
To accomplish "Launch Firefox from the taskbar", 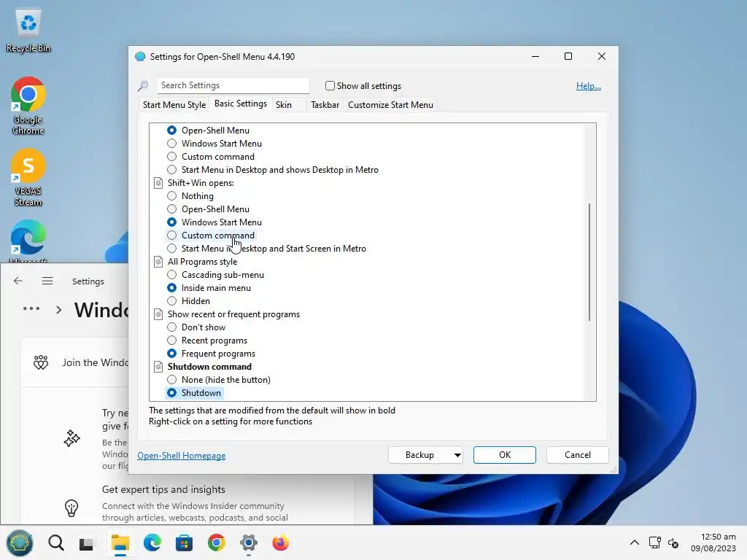I will (281, 542).
